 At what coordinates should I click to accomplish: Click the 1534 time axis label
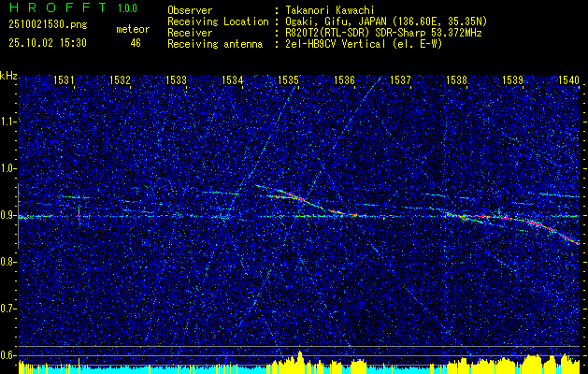[232, 79]
